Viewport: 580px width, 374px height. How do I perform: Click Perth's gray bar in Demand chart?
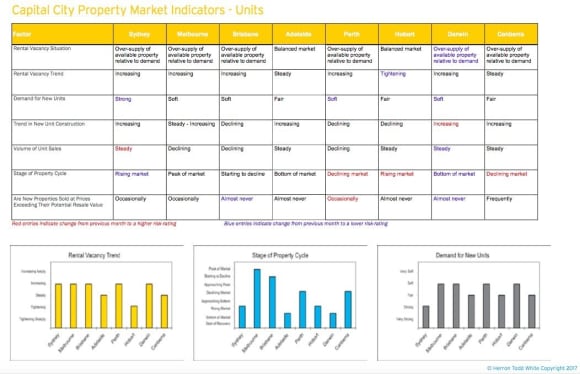(486, 306)
